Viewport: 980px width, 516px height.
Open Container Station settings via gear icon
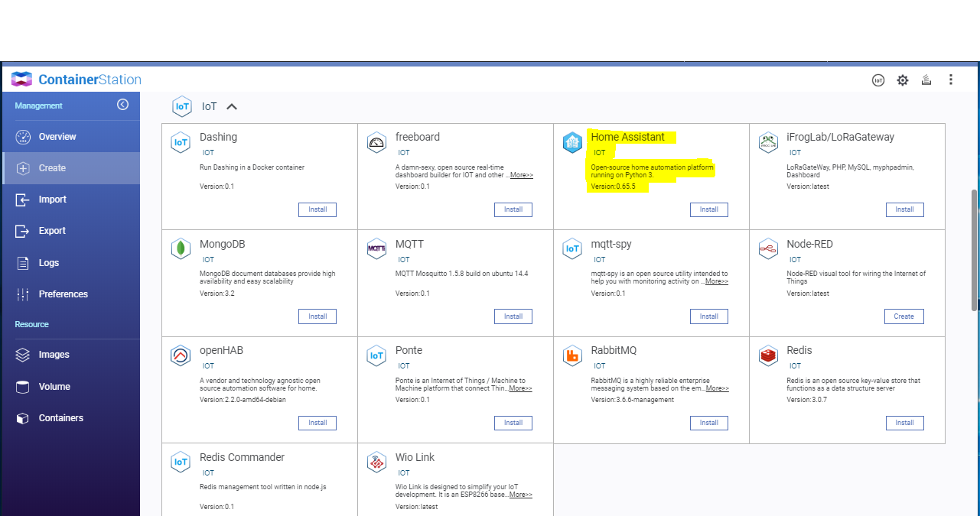902,80
